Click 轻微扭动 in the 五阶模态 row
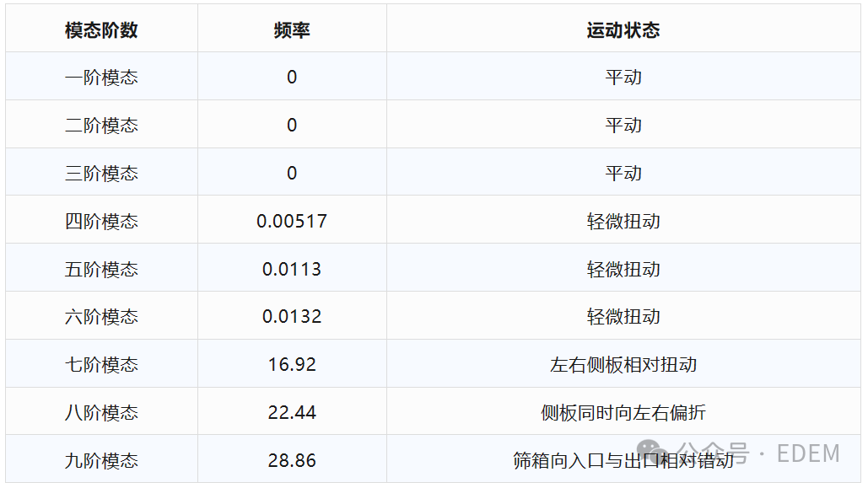868x488 pixels. 623,270
